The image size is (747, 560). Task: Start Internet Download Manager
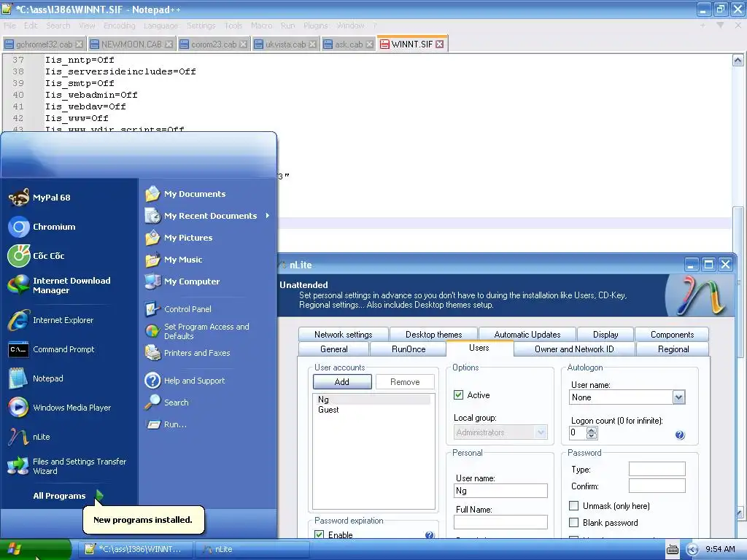(60, 285)
